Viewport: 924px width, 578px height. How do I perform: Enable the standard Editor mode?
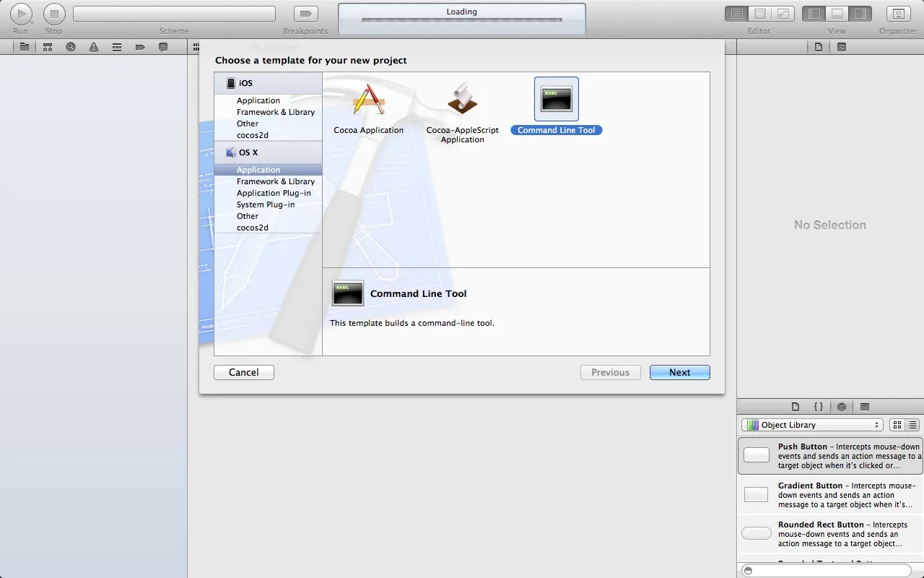click(736, 13)
